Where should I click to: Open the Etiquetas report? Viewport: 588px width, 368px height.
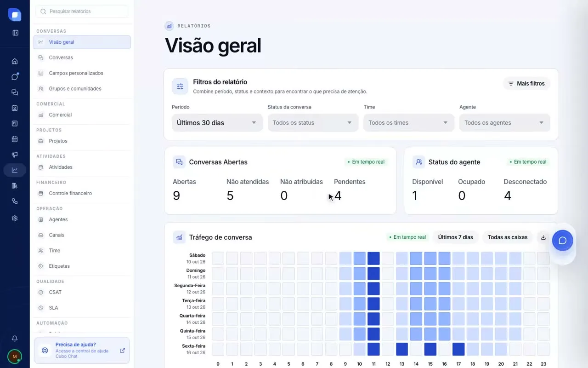click(82, 266)
